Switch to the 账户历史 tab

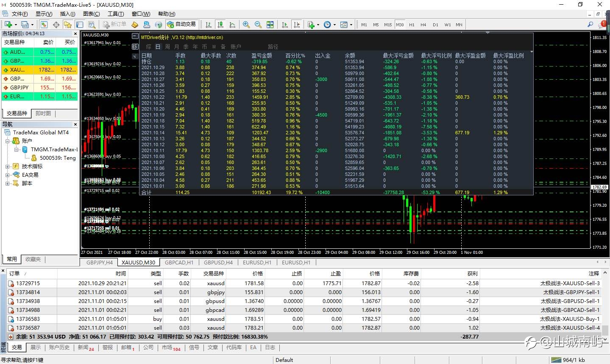click(59, 347)
